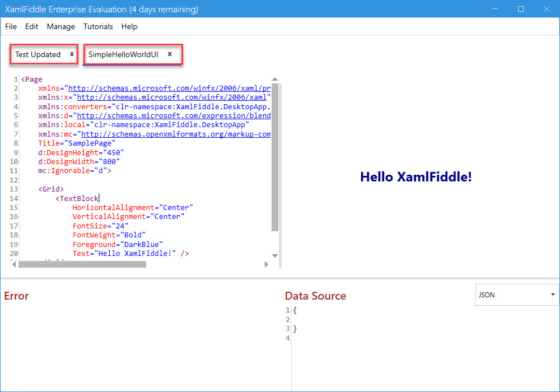Screen dimensions: 560x392
Task: Switch to the Test Updated tab
Action: (38, 54)
